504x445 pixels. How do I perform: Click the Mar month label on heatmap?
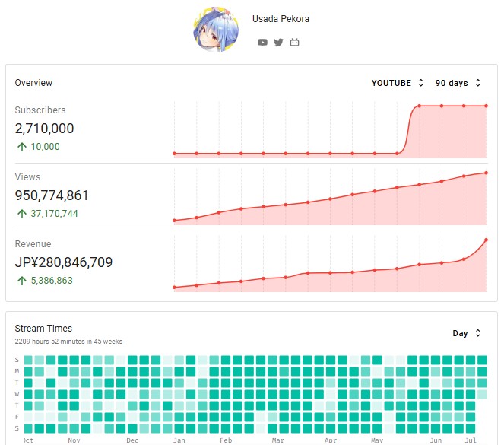pyautogui.click(x=278, y=440)
